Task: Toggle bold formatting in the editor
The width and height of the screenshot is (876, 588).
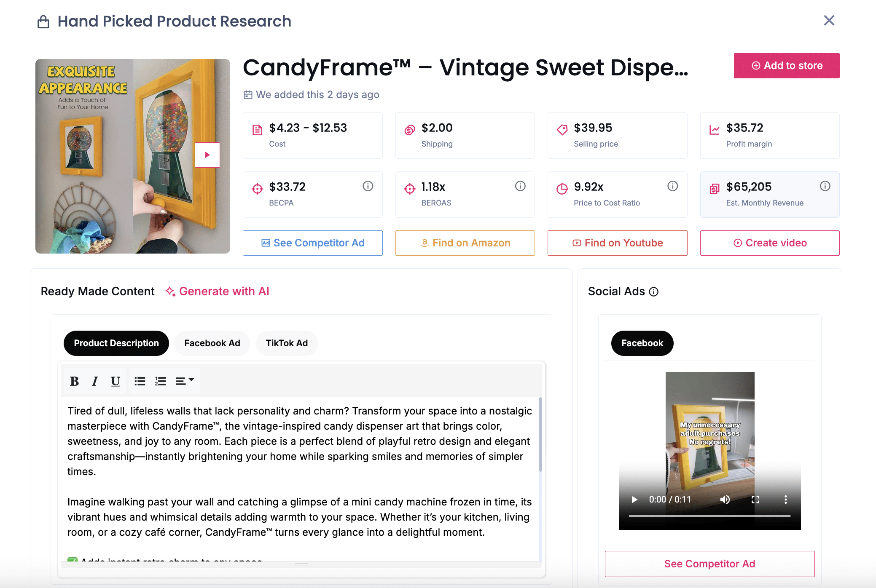Action: 75,381
